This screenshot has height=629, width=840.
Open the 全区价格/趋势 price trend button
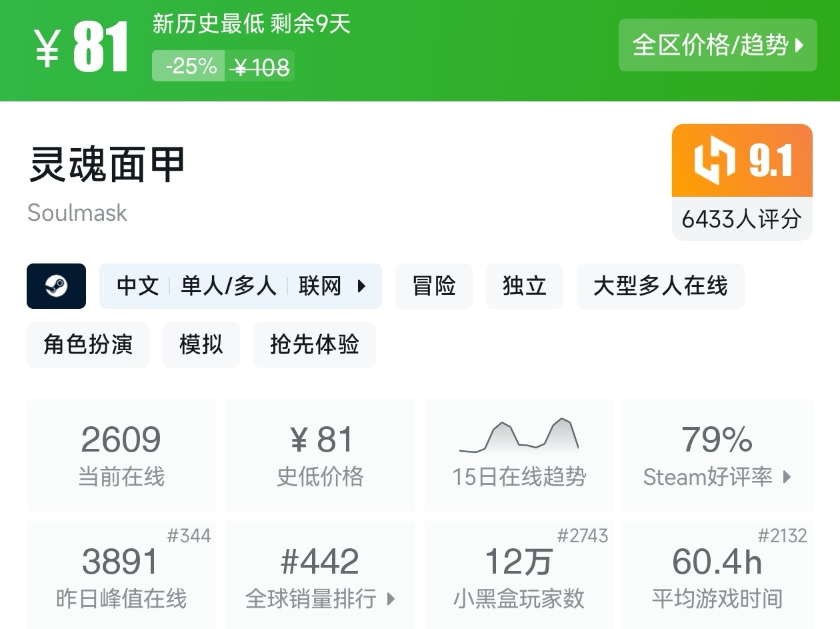[717, 45]
